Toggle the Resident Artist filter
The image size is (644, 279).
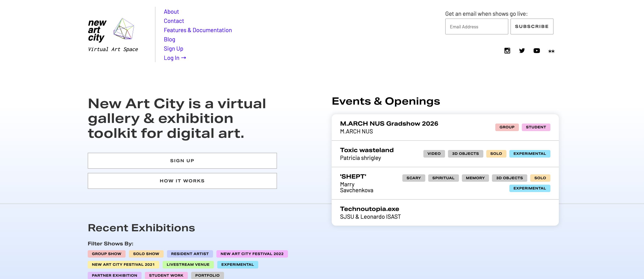190,254
